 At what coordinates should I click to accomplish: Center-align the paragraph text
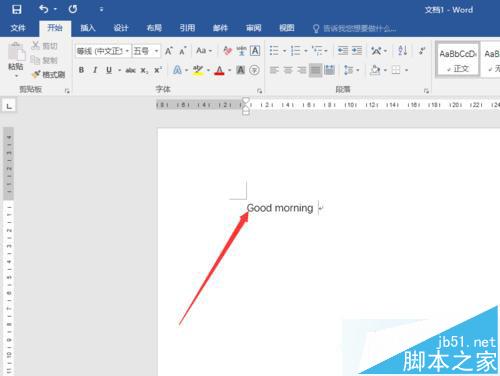(x=288, y=70)
